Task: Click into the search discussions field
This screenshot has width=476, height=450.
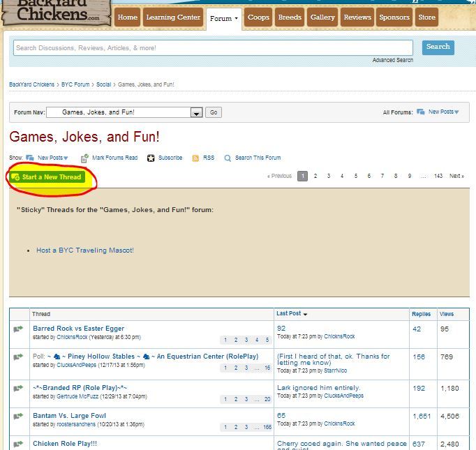Action: (x=213, y=48)
